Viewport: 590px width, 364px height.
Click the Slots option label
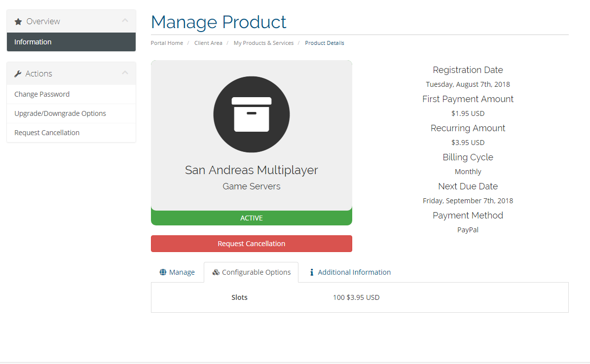point(239,297)
